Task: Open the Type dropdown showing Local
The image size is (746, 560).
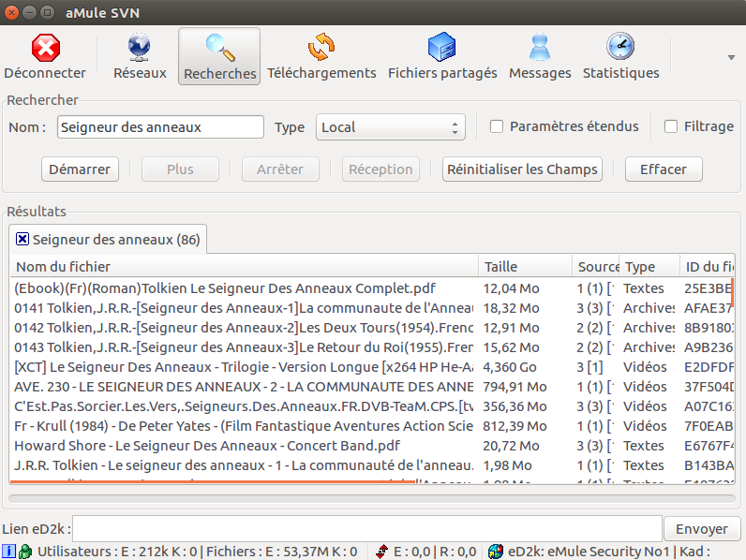Action: [390, 127]
